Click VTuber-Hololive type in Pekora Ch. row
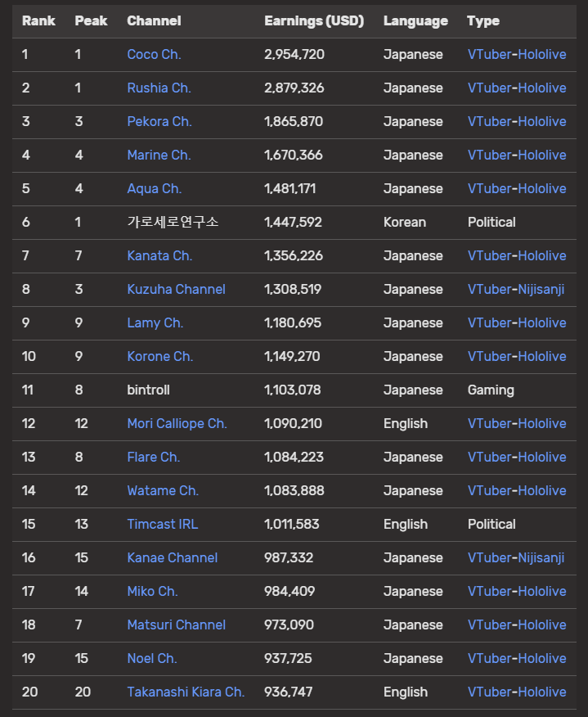 (x=517, y=122)
